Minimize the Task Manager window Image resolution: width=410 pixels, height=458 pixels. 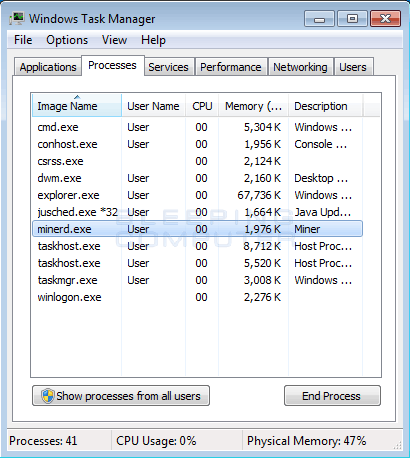pyautogui.click(x=319, y=19)
